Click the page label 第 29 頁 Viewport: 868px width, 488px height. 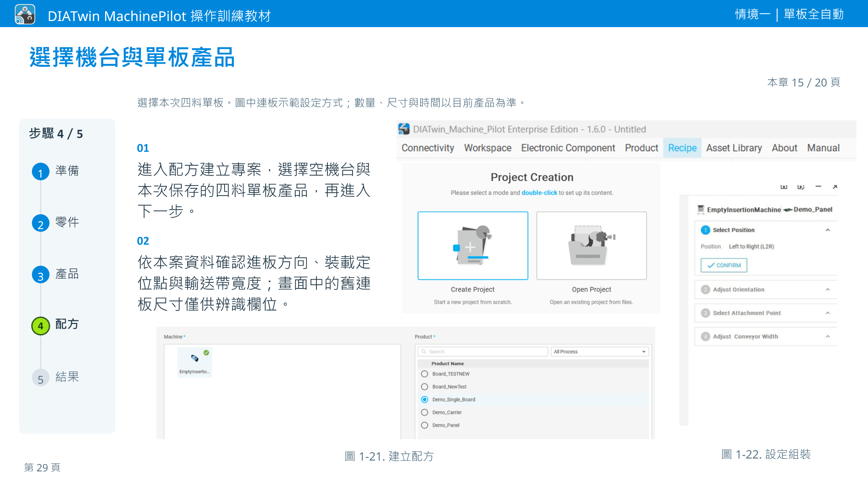42,468
